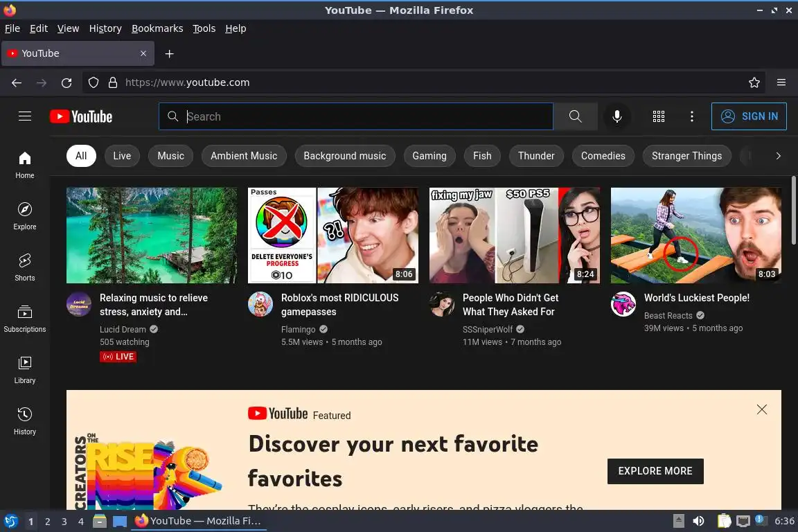Image resolution: width=798 pixels, height=532 pixels.
Task: Click the YouTube logo
Action: coord(81,116)
